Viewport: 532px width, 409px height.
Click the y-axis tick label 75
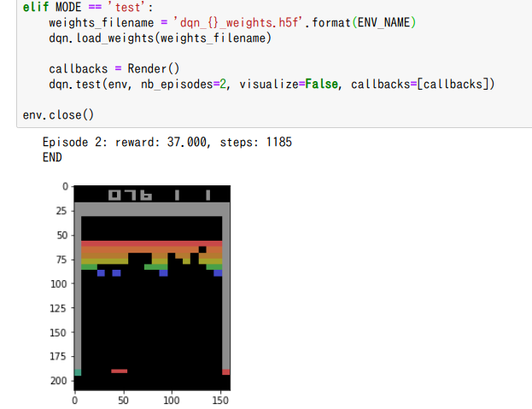tap(61, 260)
